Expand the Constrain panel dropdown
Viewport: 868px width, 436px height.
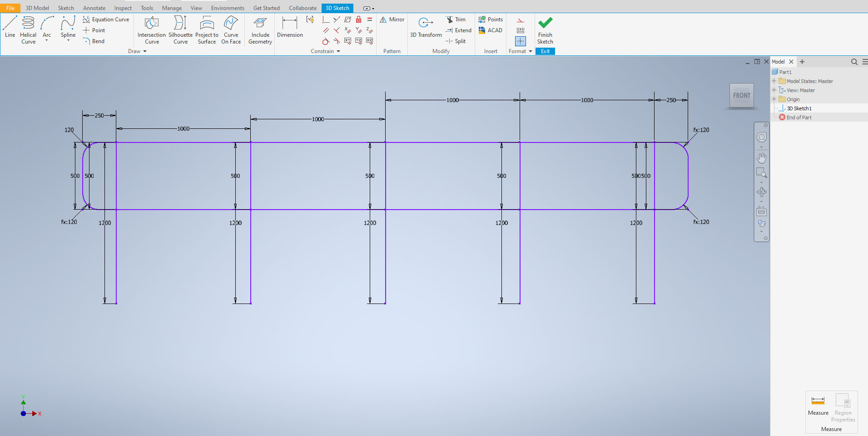[338, 51]
